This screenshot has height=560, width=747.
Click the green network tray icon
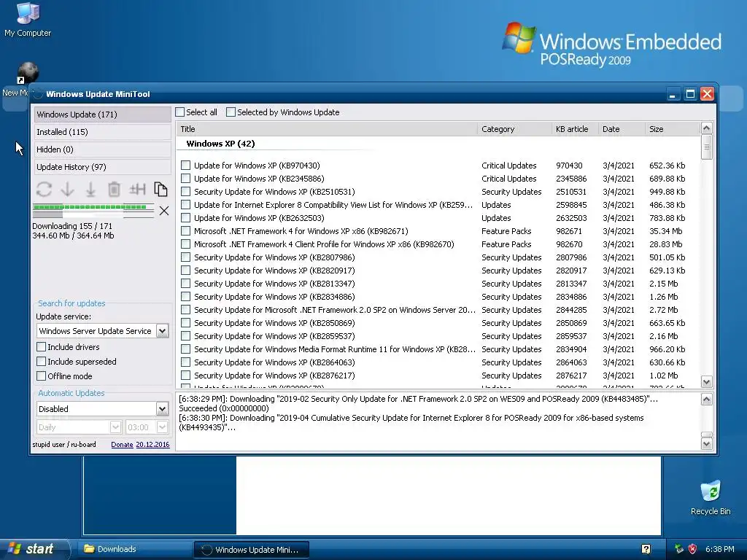coord(679,549)
